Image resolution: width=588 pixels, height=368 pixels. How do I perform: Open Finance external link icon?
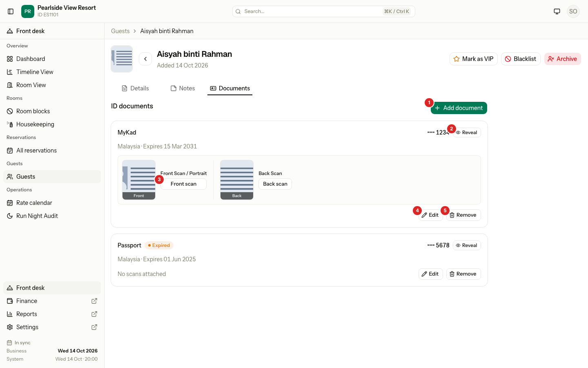click(x=94, y=301)
